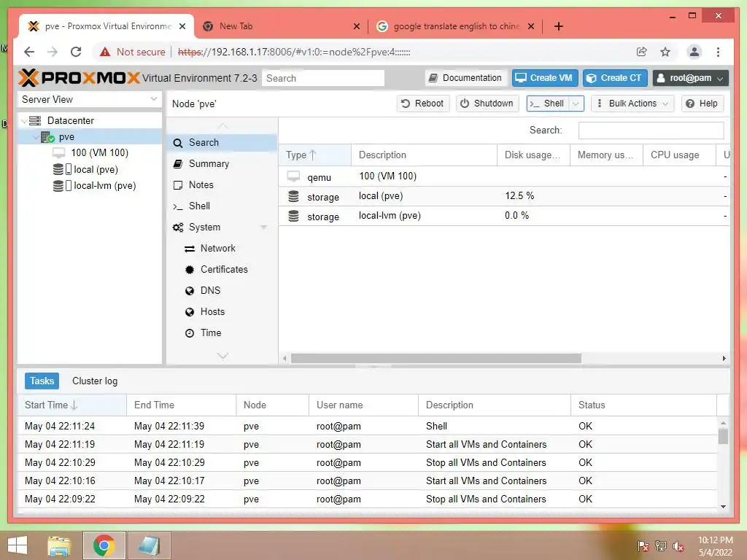The width and height of the screenshot is (747, 560).
Task: Switch to the Tasks tab
Action: (x=42, y=381)
